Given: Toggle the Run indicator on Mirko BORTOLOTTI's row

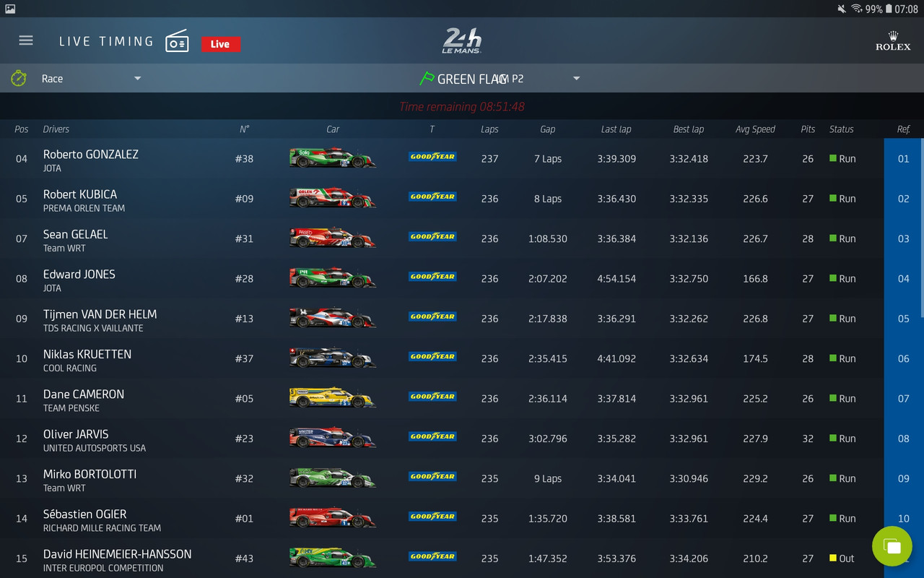Looking at the screenshot, I should (842, 478).
